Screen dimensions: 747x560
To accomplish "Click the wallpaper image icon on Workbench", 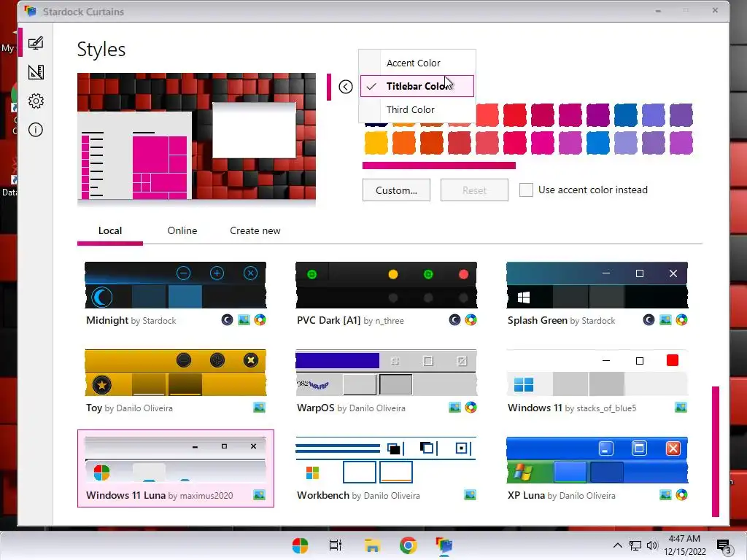I will pyautogui.click(x=470, y=495).
